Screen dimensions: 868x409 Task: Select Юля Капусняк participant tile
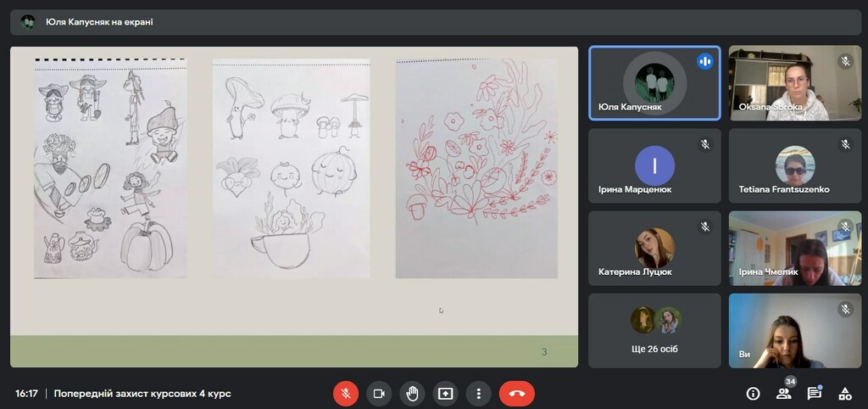[x=654, y=83]
